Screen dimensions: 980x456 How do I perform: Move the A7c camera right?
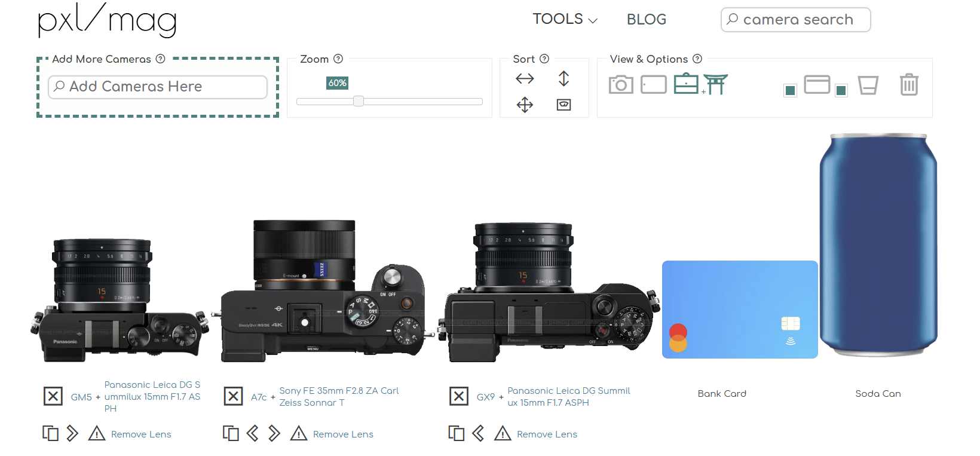point(274,433)
